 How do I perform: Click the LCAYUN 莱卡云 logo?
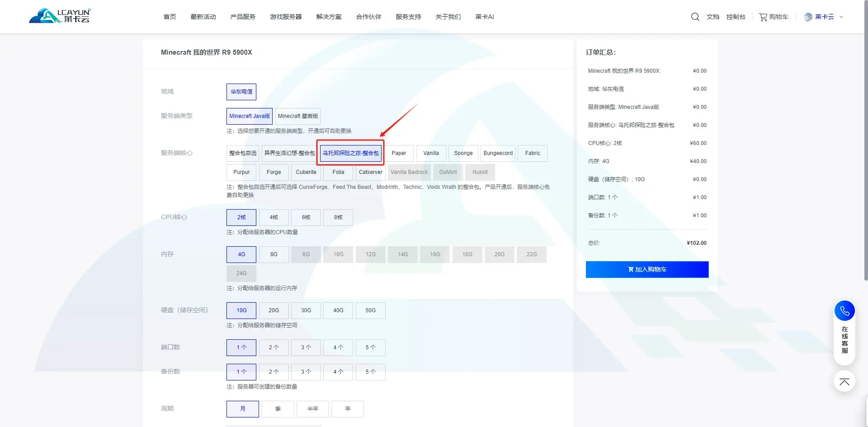[x=60, y=16]
